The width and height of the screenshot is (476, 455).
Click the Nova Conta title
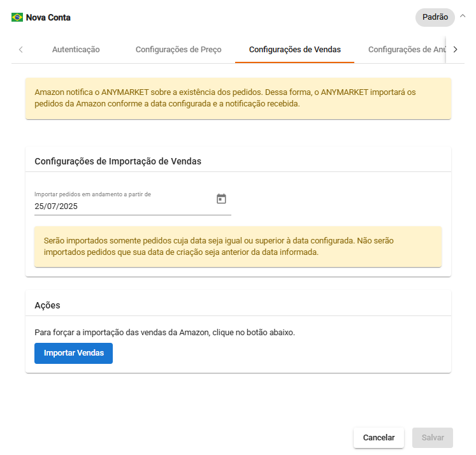[x=48, y=17]
